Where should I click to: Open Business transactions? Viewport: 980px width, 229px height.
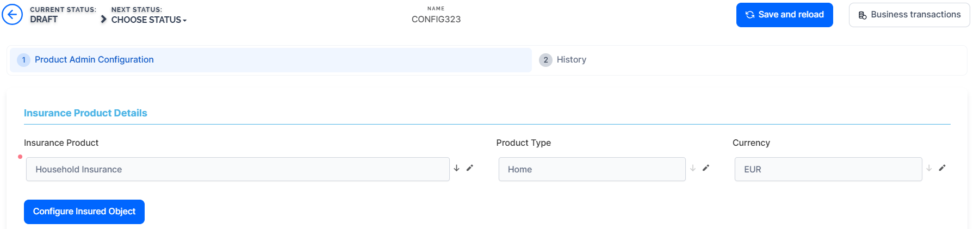(x=909, y=15)
